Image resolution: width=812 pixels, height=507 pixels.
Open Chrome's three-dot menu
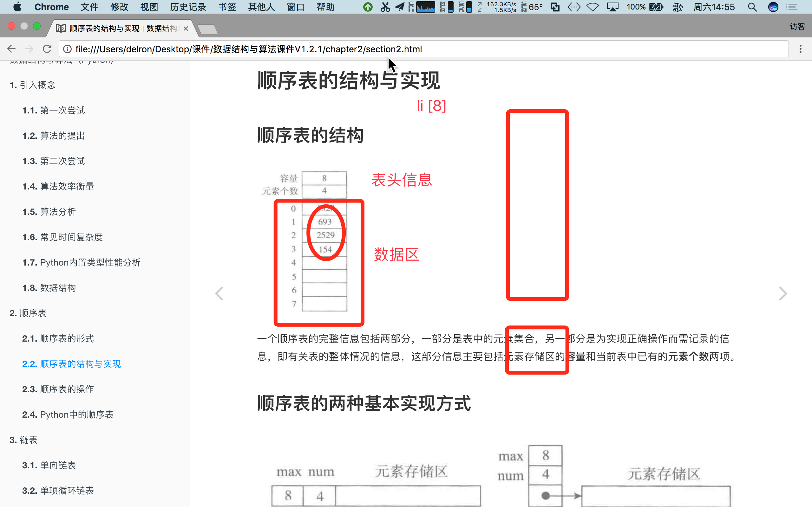pyautogui.click(x=800, y=49)
